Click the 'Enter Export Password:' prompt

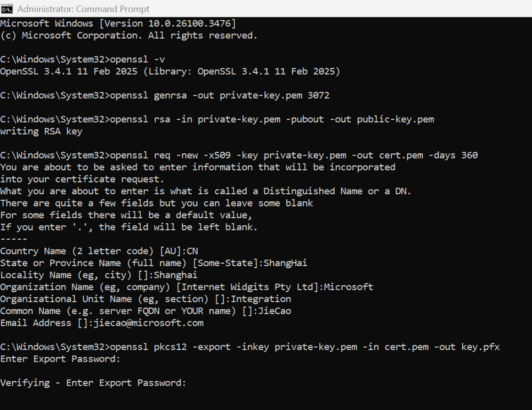[60, 359]
